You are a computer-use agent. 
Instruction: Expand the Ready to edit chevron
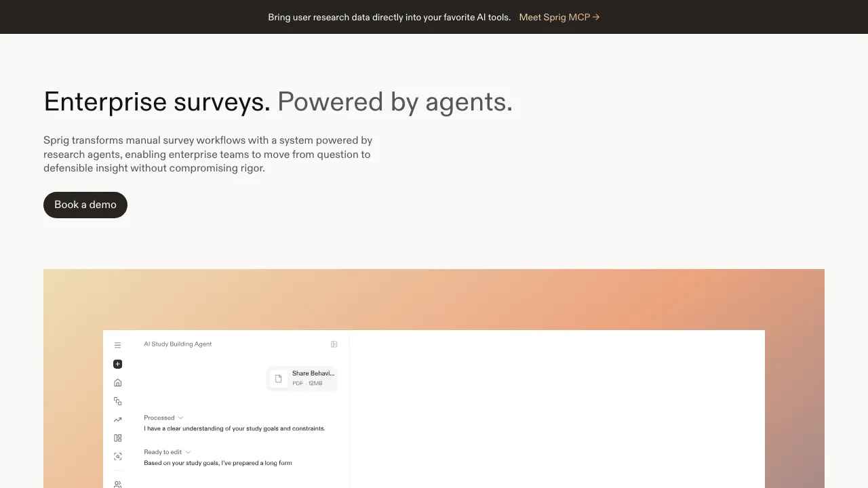[x=188, y=452]
